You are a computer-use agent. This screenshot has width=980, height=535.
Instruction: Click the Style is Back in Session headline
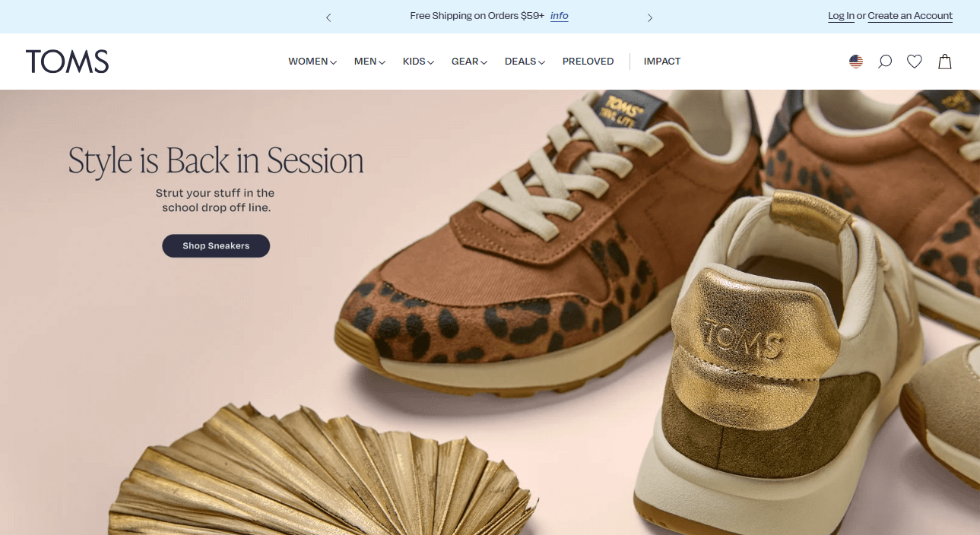pyautogui.click(x=216, y=161)
